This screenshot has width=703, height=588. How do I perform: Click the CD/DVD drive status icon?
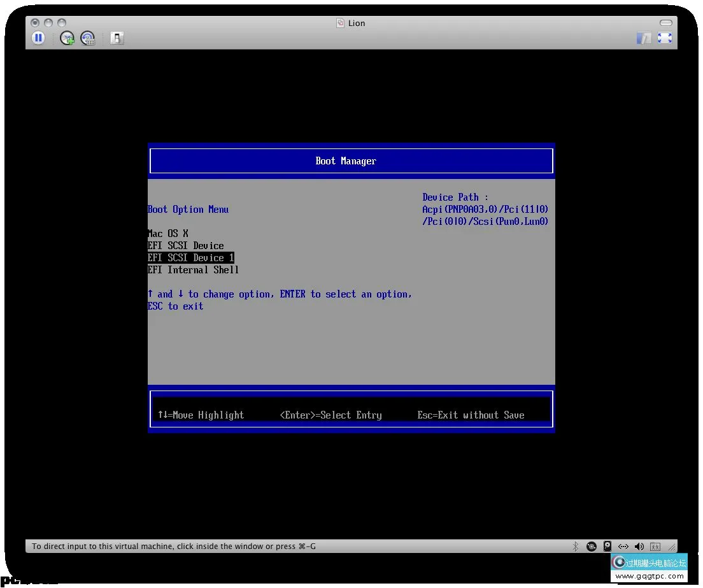coord(592,547)
